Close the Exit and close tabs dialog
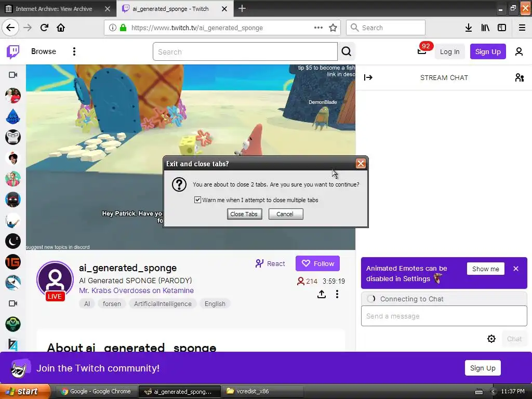The height and width of the screenshot is (399, 532). 361,164
